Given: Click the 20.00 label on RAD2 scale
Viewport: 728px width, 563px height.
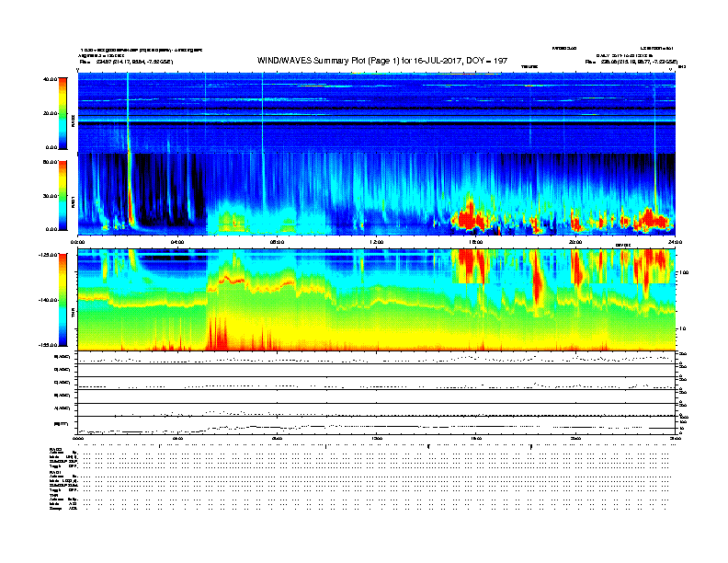Looking at the screenshot, I should [x=50, y=113].
